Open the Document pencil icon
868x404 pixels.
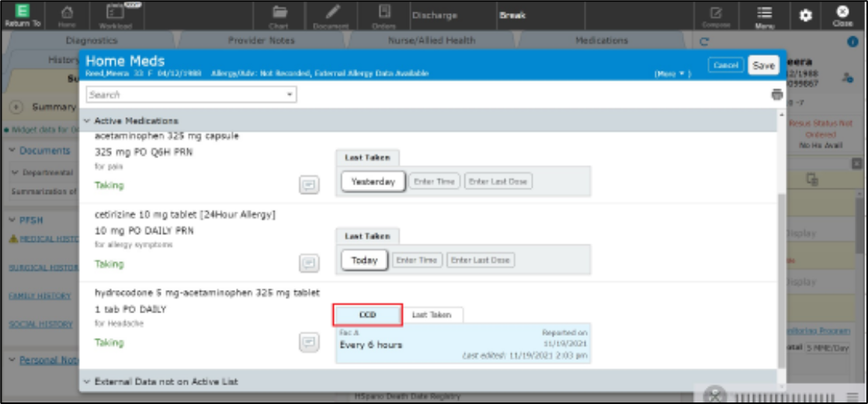point(332,14)
